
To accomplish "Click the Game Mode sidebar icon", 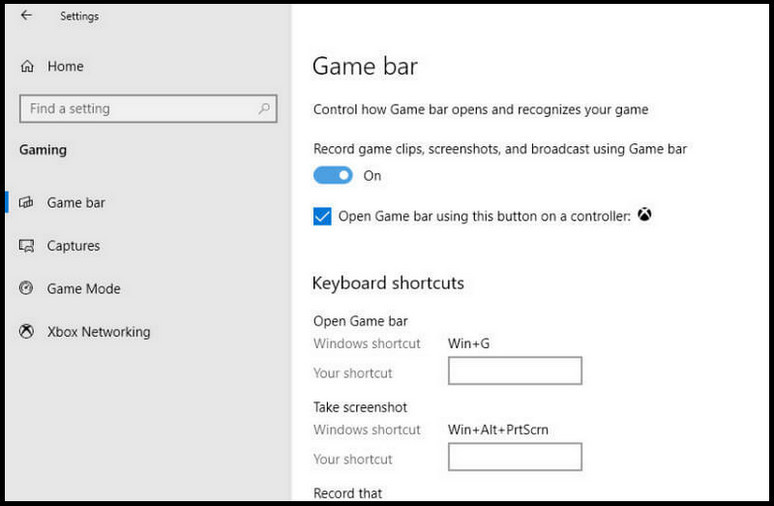I will 27,289.
